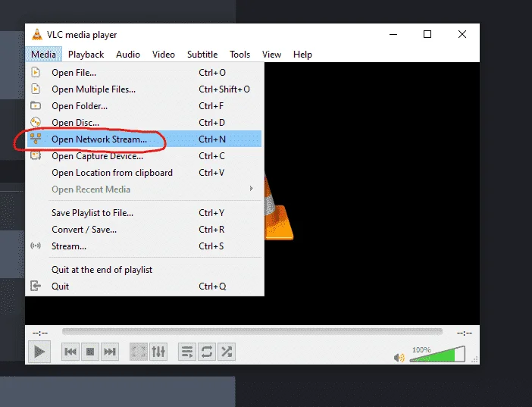The image size is (532, 407).
Task: Click the elapsed time label
Action: [40, 333]
